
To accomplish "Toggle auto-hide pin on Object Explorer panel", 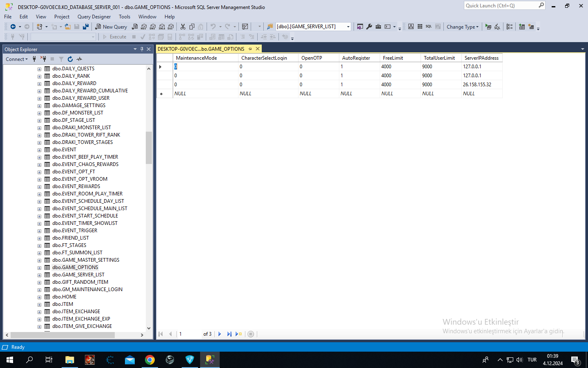I will pyautogui.click(x=142, y=49).
